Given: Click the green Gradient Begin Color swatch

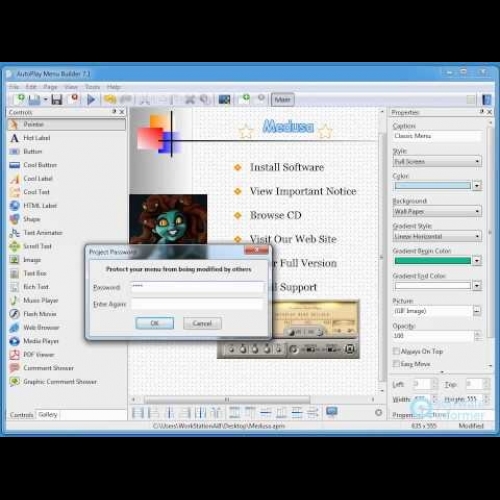Looking at the screenshot, I should point(433,261).
